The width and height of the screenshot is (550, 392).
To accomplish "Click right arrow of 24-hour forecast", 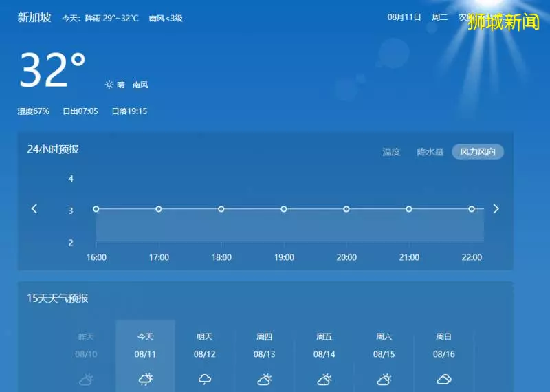I will [x=496, y=209].
